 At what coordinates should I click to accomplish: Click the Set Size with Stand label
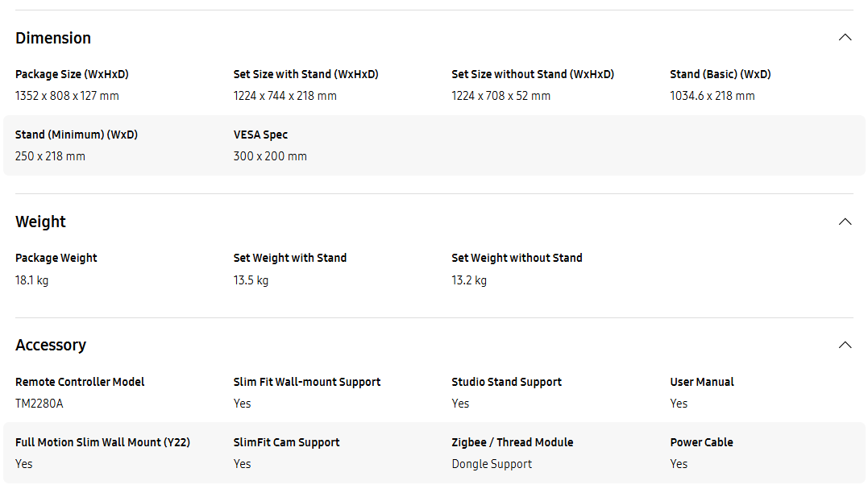click(x=306, y=74)
